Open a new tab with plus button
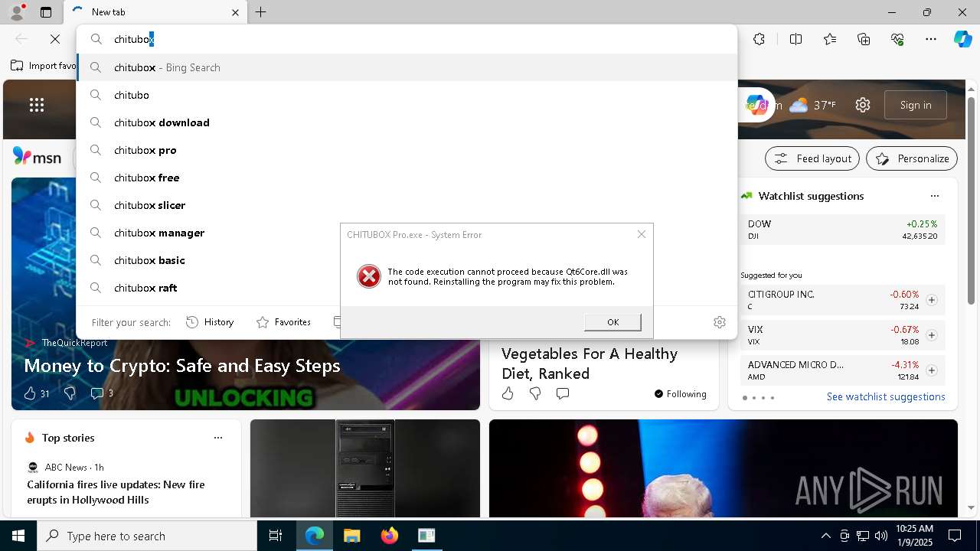The height and width of the screenshot is (551, 980). tap(261, 12)
